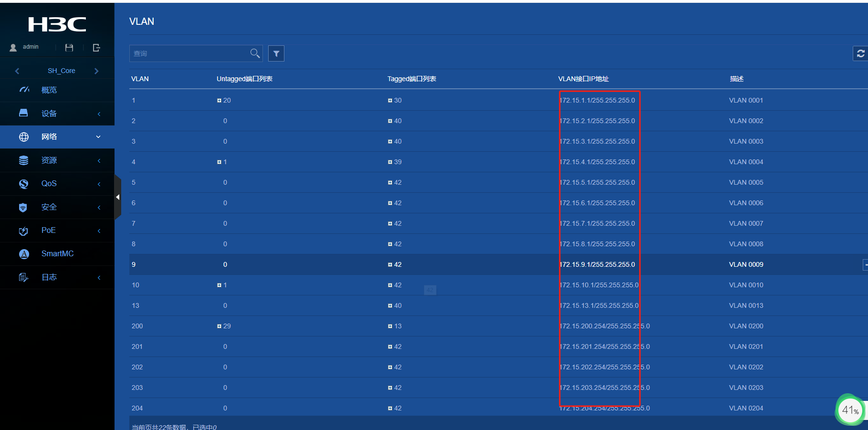Screen dimensions: 868x430
Task: Click the action button on VLAN 9 row
Action: [866, 265]
